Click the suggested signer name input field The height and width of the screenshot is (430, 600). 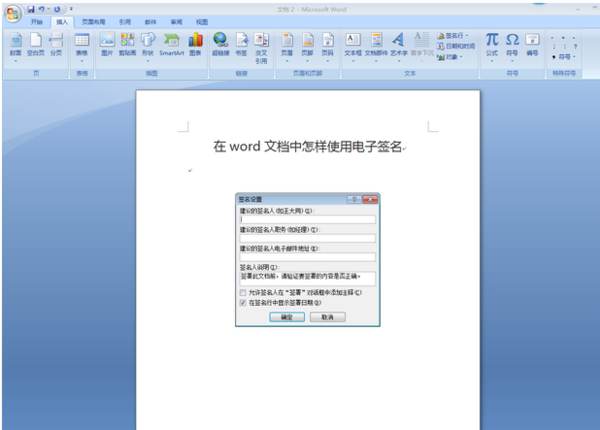[x=307, y=219]
